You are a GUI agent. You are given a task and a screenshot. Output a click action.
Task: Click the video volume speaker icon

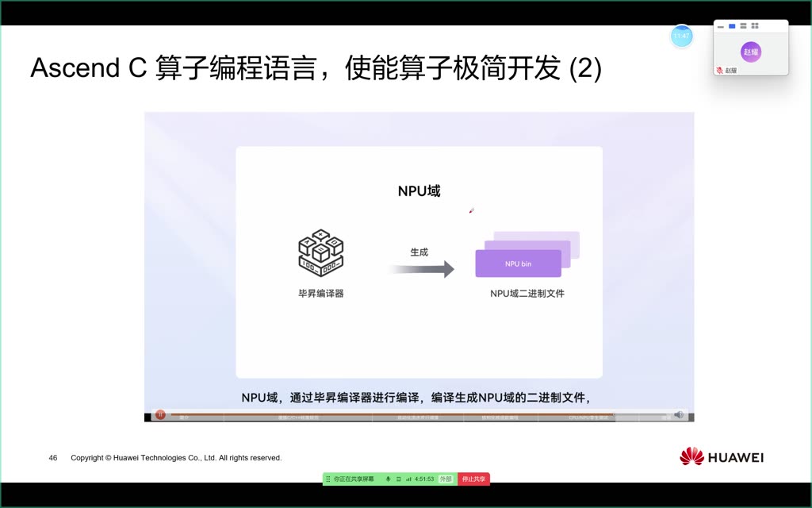(679, 414)
